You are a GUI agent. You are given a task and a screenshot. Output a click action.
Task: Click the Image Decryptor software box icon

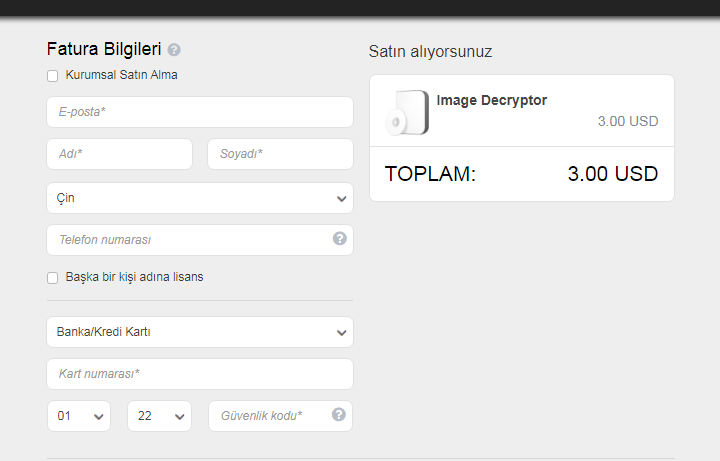pyautogui.click(x=407, y=113)
